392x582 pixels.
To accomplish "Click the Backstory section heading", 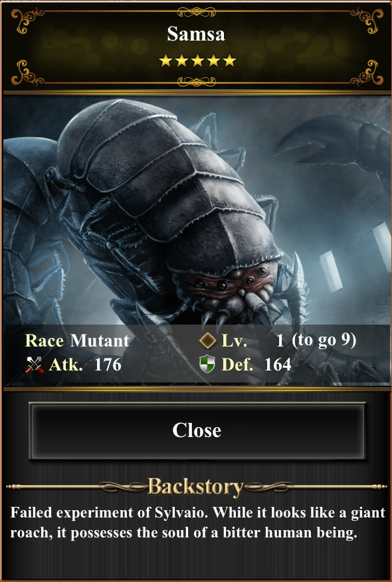I will click(x=195, y=487).
